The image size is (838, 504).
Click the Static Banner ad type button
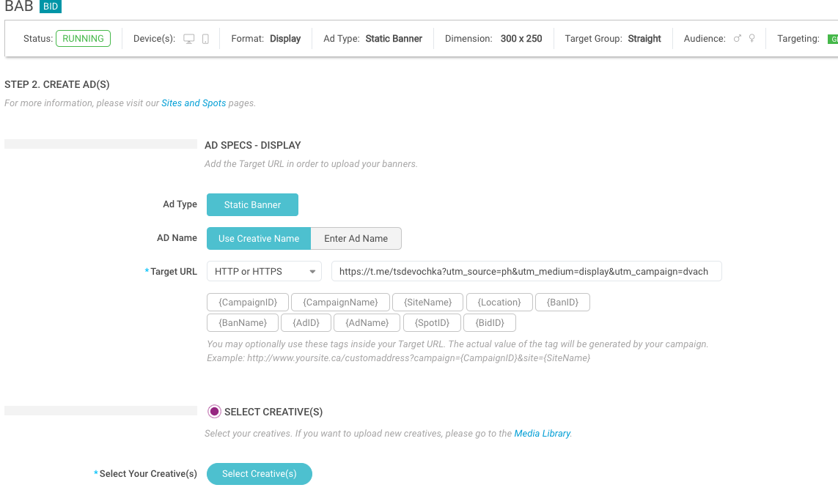coord(252,205)
